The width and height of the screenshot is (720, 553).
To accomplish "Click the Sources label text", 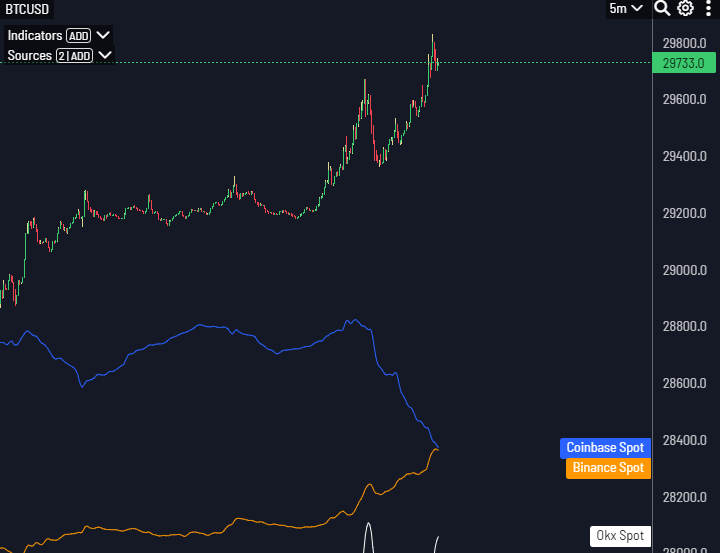I will 30,56.
